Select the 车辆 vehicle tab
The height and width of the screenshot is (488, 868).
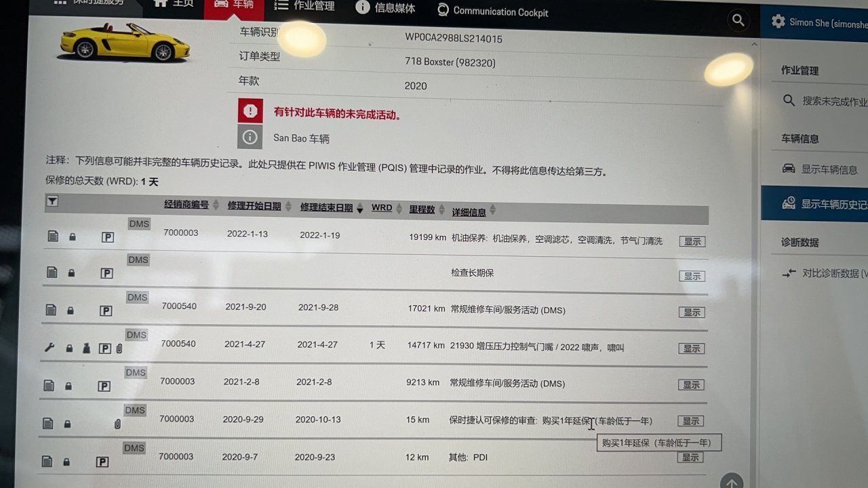pyautogui.click(x=234, y=5)
